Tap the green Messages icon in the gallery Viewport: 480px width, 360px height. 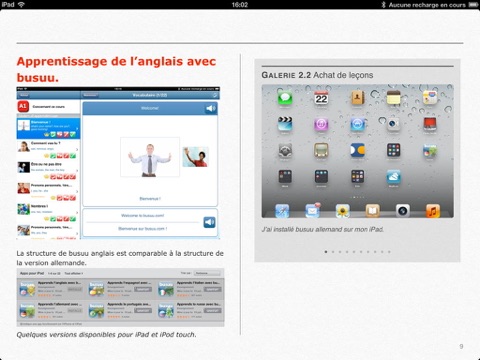coord(285,98)
